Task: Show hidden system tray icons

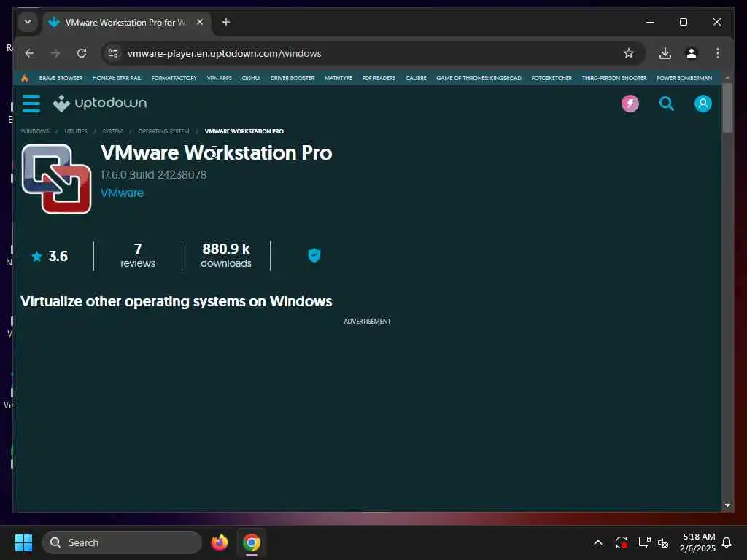Action: pos(598,542)
